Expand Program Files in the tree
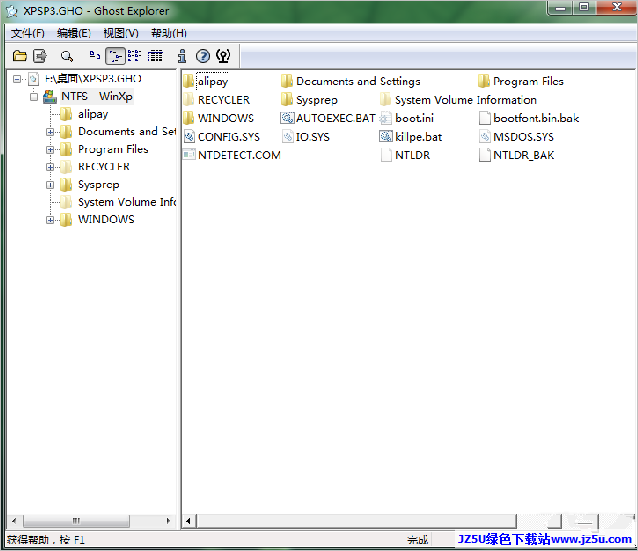This screenshot has width=638, height=551. 50,150
